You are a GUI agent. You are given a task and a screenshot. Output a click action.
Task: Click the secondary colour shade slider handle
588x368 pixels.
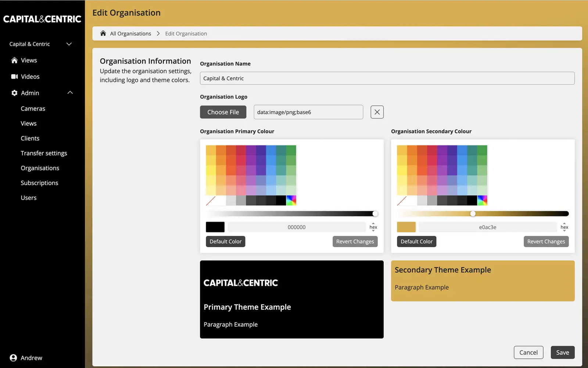click(473, 214)
